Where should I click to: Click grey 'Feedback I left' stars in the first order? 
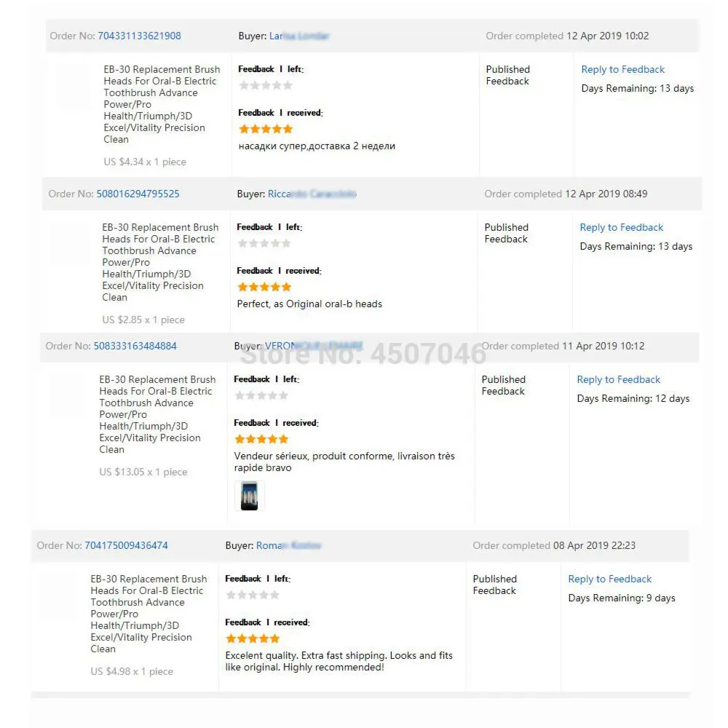coord(266,85)
